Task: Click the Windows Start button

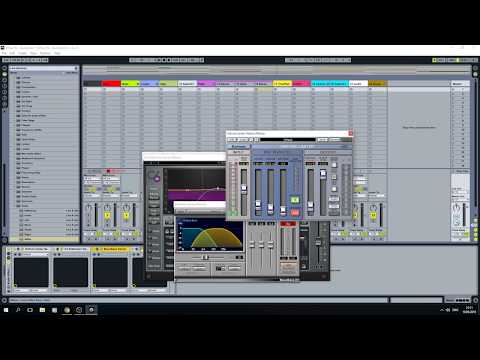Action: point(6,310)
